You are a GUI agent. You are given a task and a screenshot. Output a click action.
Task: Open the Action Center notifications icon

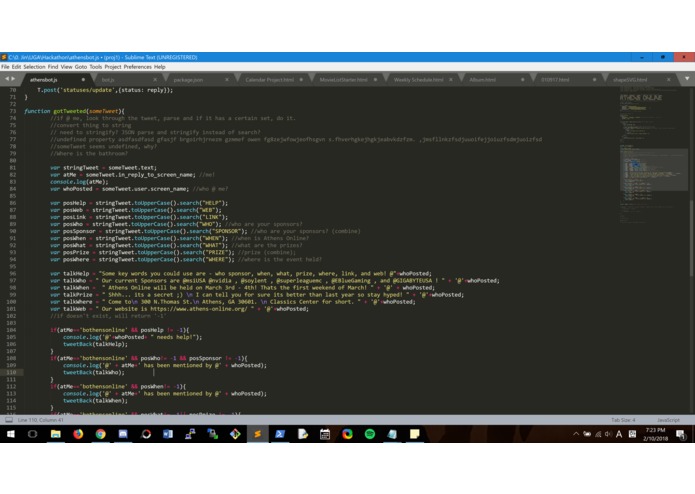click(x=681, y=434)
